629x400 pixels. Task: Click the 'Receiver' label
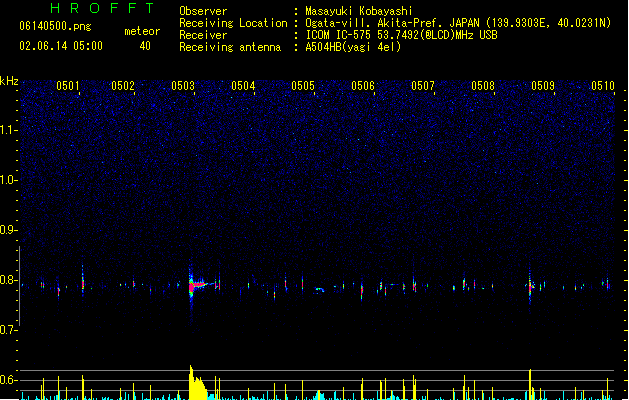coord(203,35)
